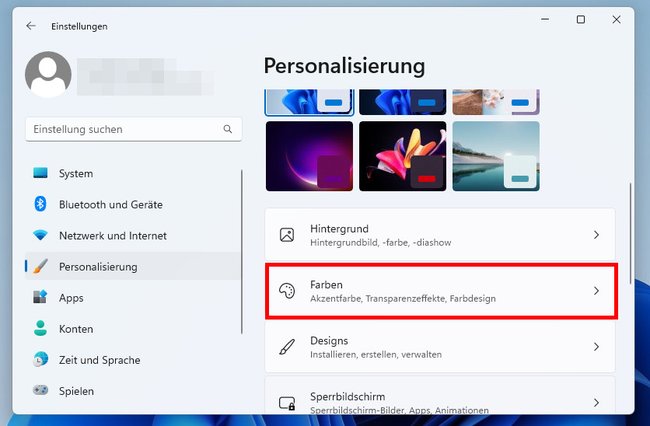Image resolution: width=650 pixels, height=426 pixels.
Task: Click the main content scrollbar
Action: [x=631, y=233]
